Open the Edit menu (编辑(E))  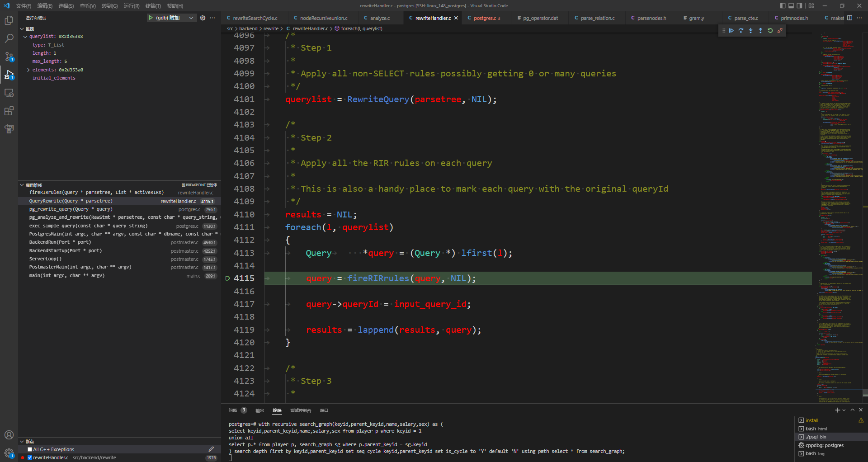click(x=45, y=6)
